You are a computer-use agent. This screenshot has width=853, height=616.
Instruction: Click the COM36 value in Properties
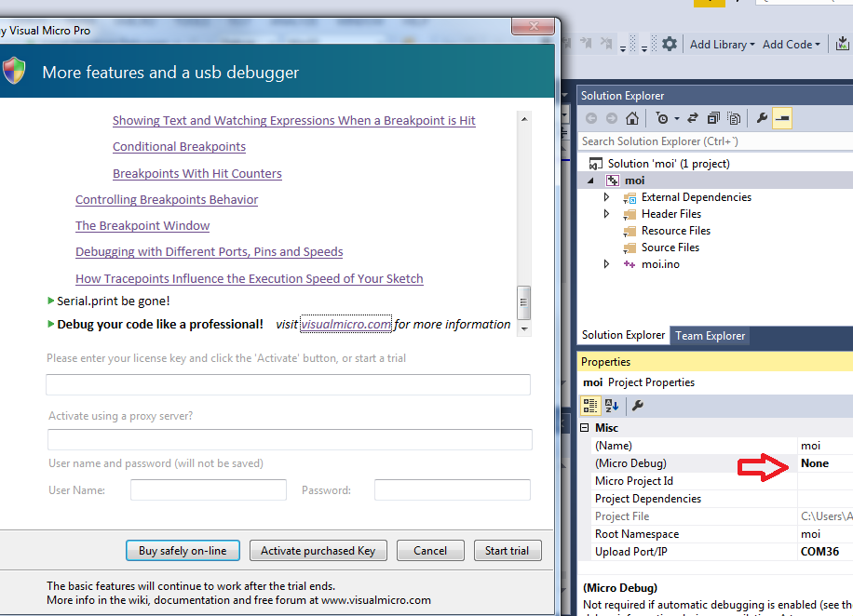coord(819,551)
